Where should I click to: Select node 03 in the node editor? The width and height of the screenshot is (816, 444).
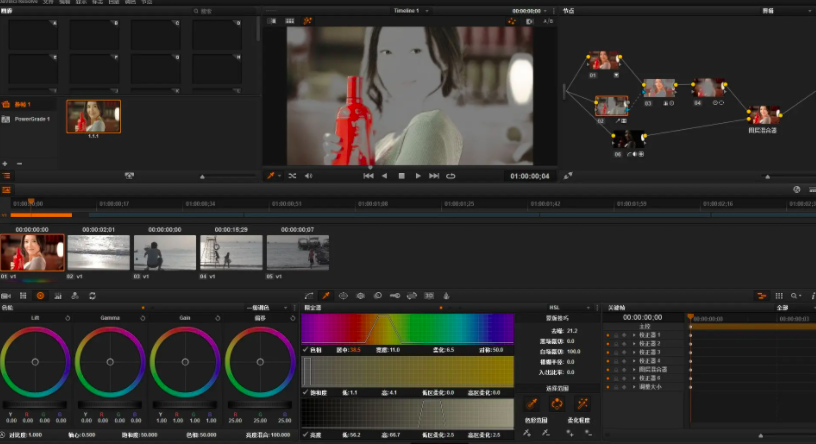(x=659, y=88)
